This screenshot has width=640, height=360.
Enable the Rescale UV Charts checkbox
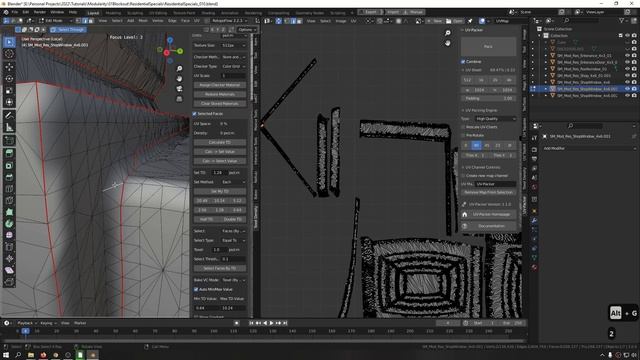click(463, 127)
